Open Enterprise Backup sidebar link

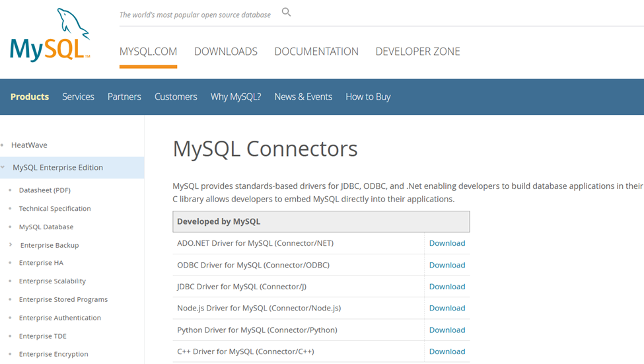coord(50,245)
